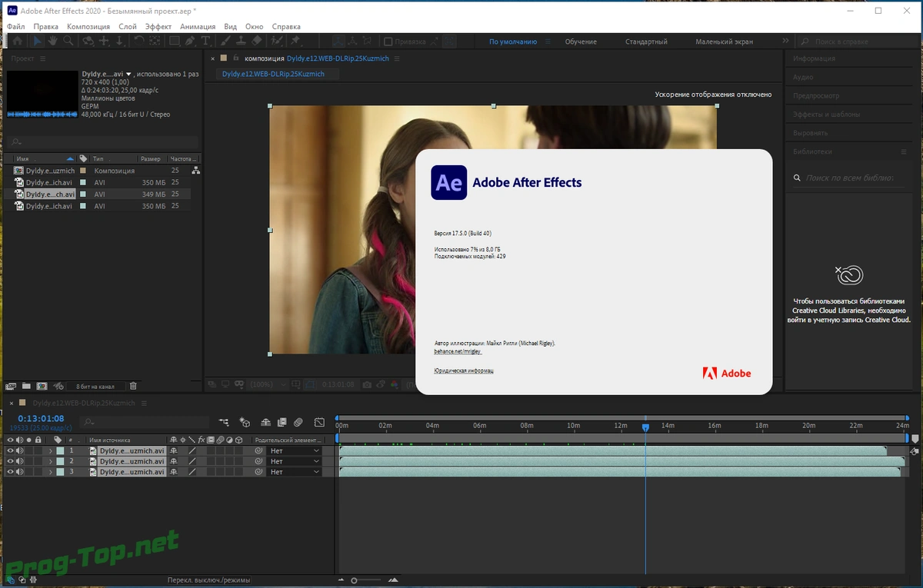Toggle Frame Blending for timeline layers
Viewport: 923px width, 588px height.
tap(282, 422)
